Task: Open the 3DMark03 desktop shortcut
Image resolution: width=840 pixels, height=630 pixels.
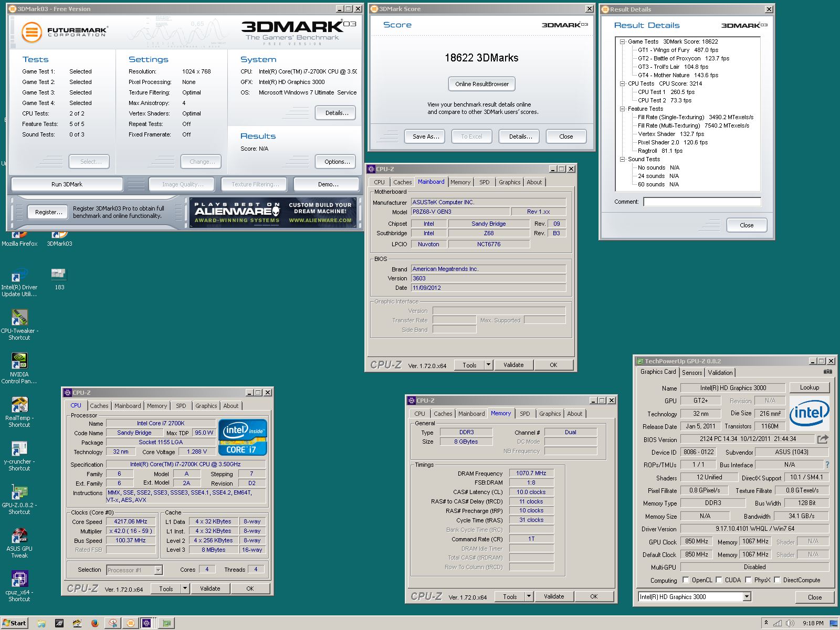Action: pyautogui.click(x=59, y=239)
